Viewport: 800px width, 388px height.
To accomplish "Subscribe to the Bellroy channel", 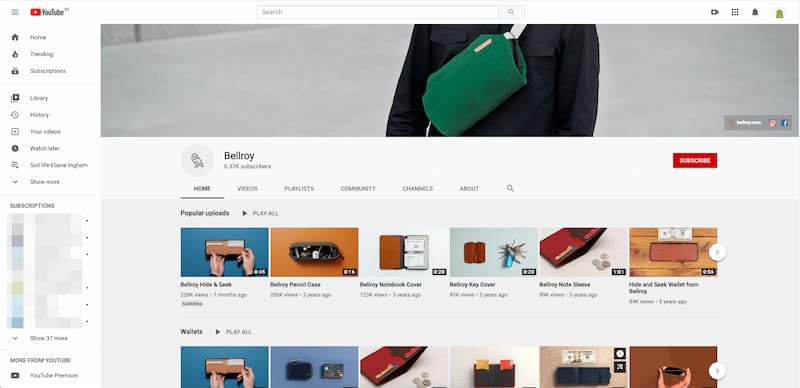I will point(695,160).
